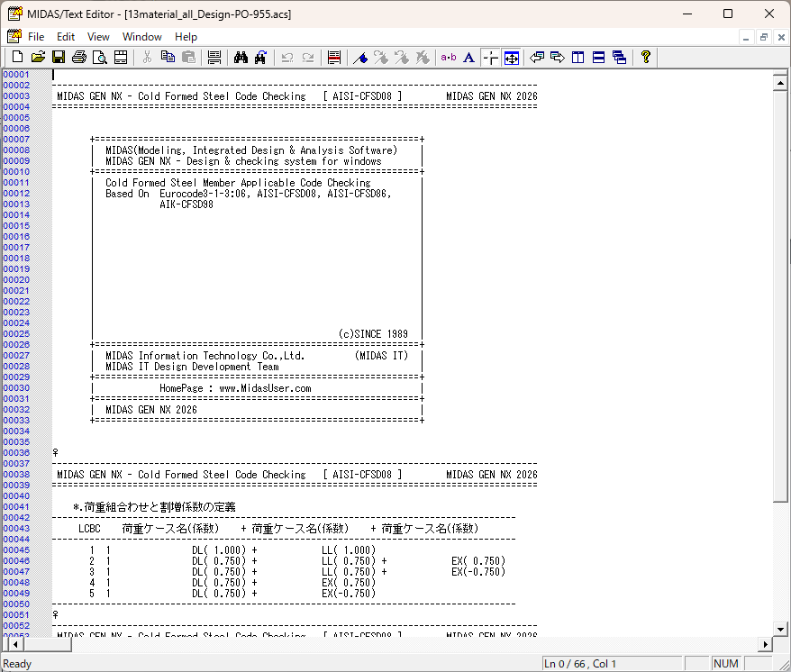Tile windows vertically icon
The image size is (791, 672).
tap(578, 58)
